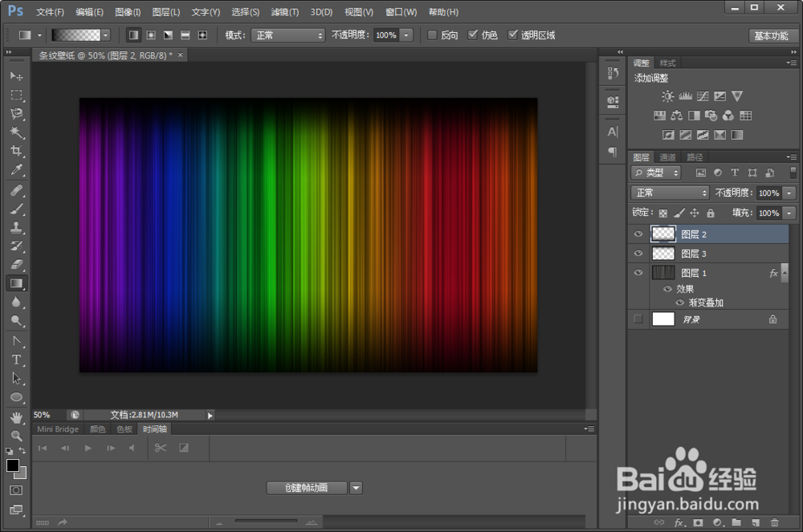This screenshot has width=803, height=532.
Task: Switch to the 样式 tab
Action: (x=667, y=63)
